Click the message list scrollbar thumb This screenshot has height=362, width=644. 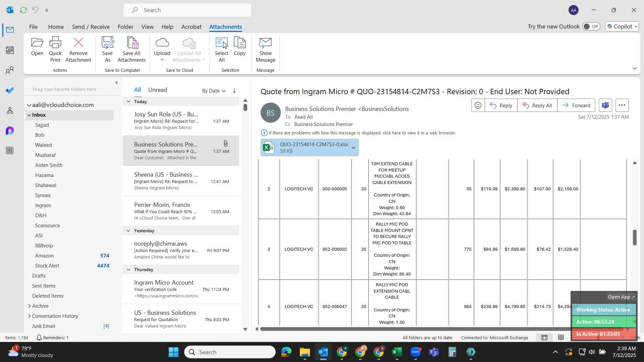click(x=245, y=107)
